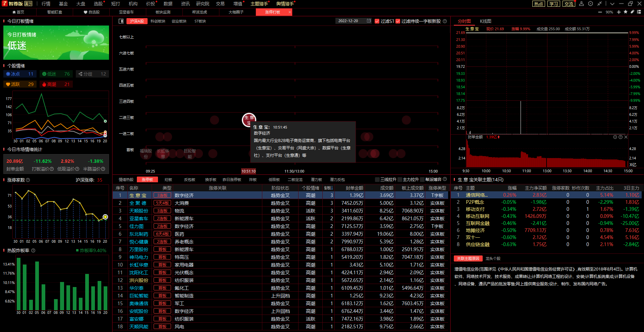Click the 活跃 heart sentiment chip

(19, 84)
